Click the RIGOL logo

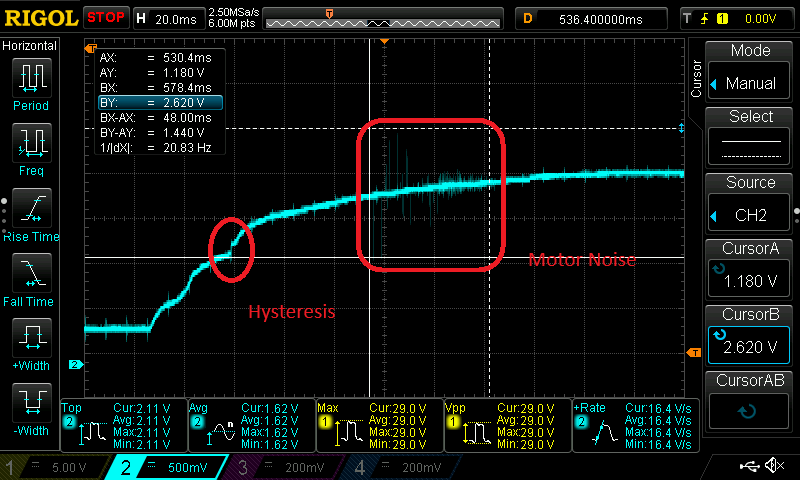click(41, 18)
